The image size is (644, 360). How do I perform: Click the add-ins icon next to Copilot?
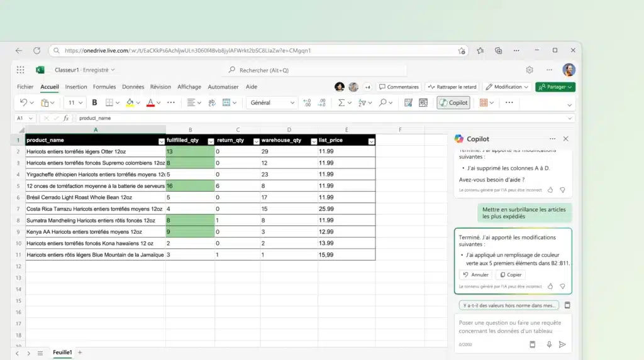(x=484, y=102)
